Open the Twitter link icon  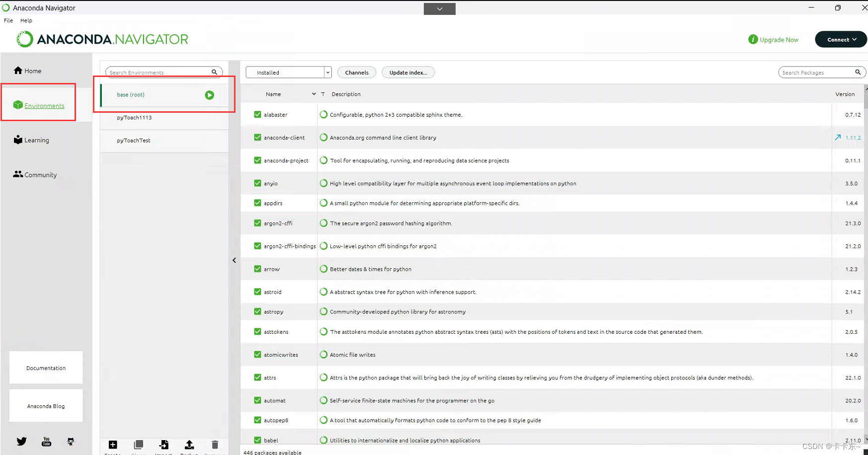[21, 441]
